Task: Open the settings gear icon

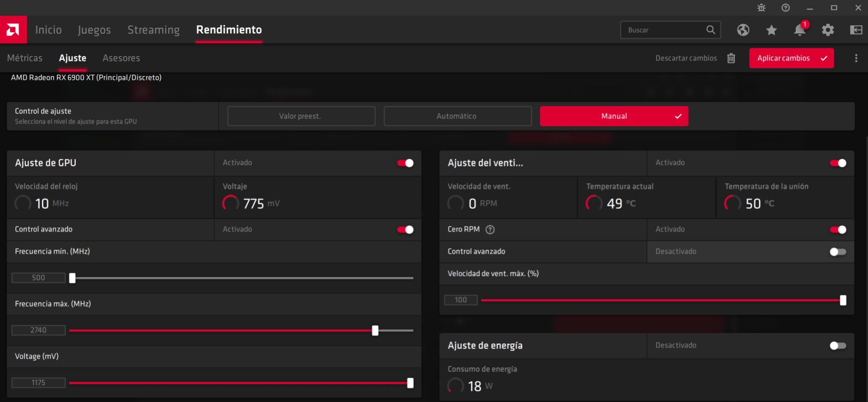Action: [x=828, y=30]
